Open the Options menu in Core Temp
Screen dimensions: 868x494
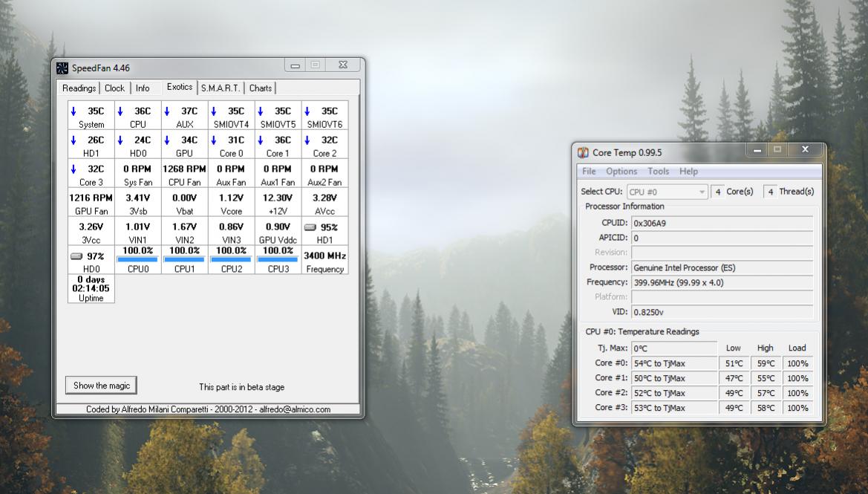pyautogui.click(x=621, y=171)
